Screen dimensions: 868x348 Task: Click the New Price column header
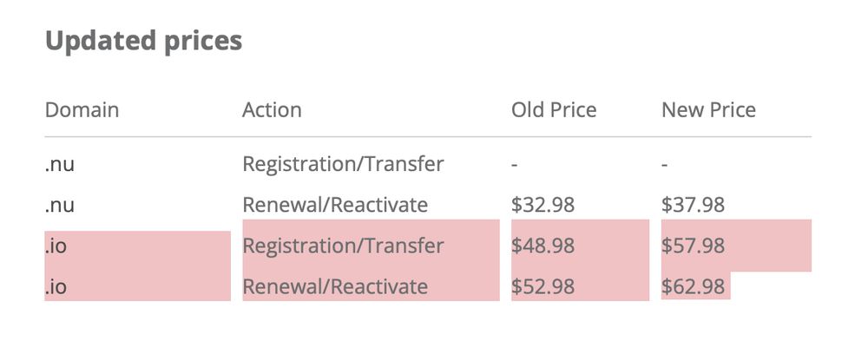pyautogui.click(x=708, y=109)
